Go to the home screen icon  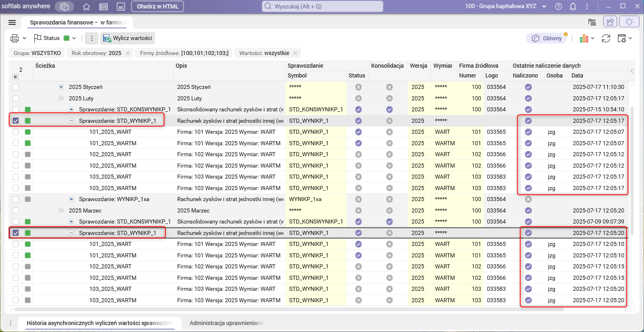[x=86, y=7]
